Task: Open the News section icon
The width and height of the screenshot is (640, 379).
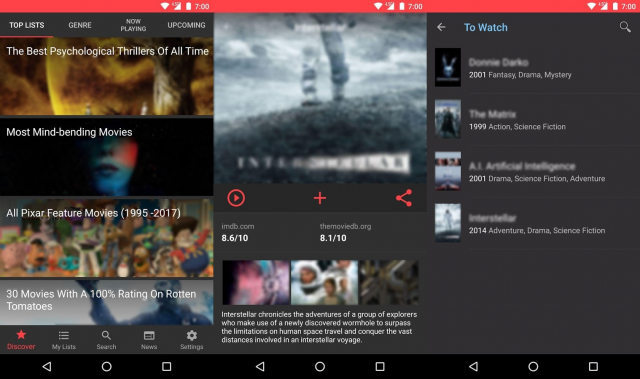Action: (149, 339)
